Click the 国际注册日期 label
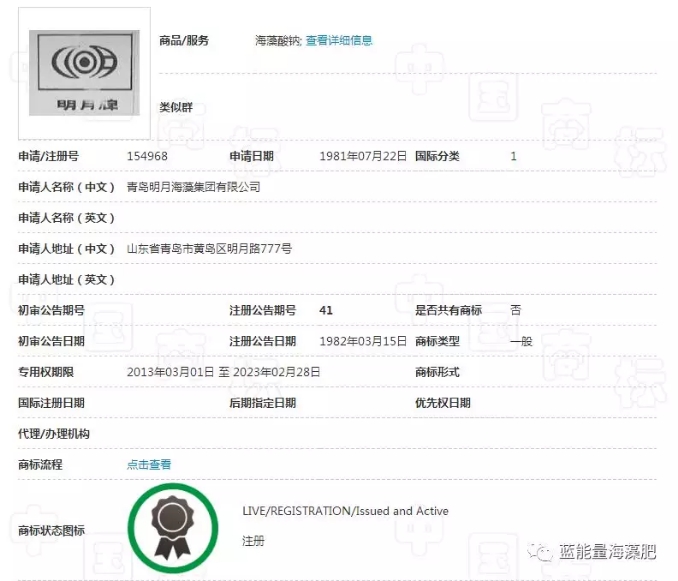This screenshot has height=581, width=678. (51, 403)
